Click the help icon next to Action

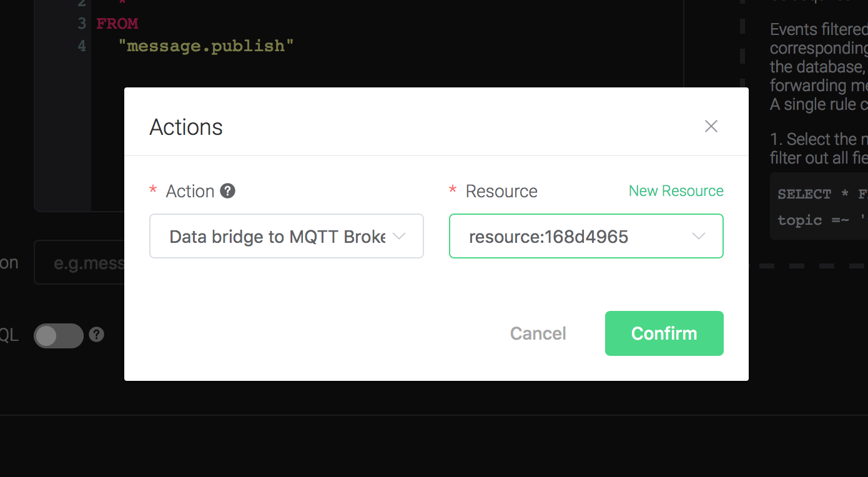click(228, 191)
